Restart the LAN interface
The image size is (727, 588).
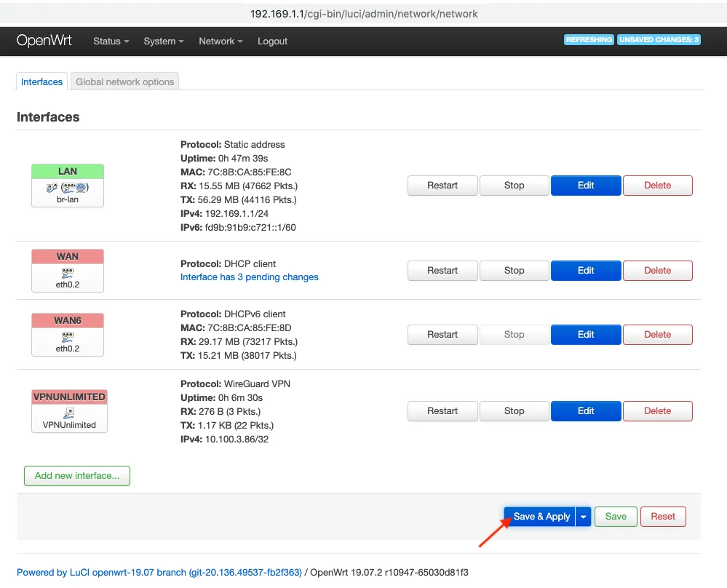(x=442, y=186)
